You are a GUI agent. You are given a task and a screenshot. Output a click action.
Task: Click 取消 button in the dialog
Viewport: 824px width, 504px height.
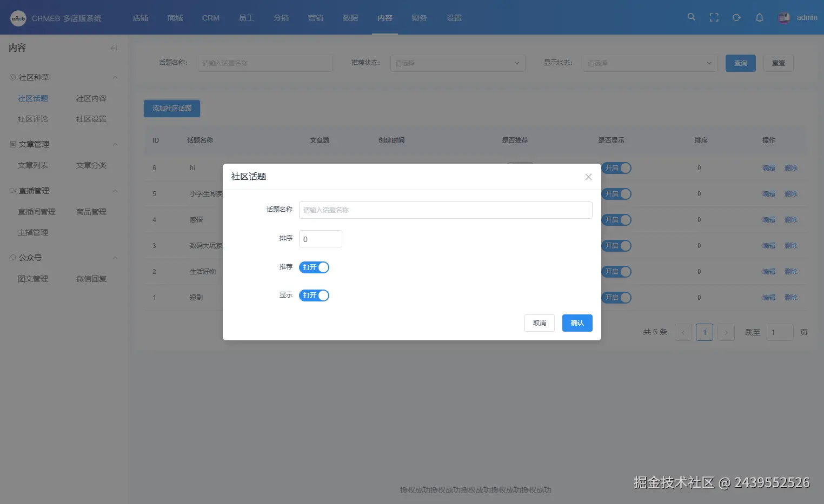click(x=540, y=323)
